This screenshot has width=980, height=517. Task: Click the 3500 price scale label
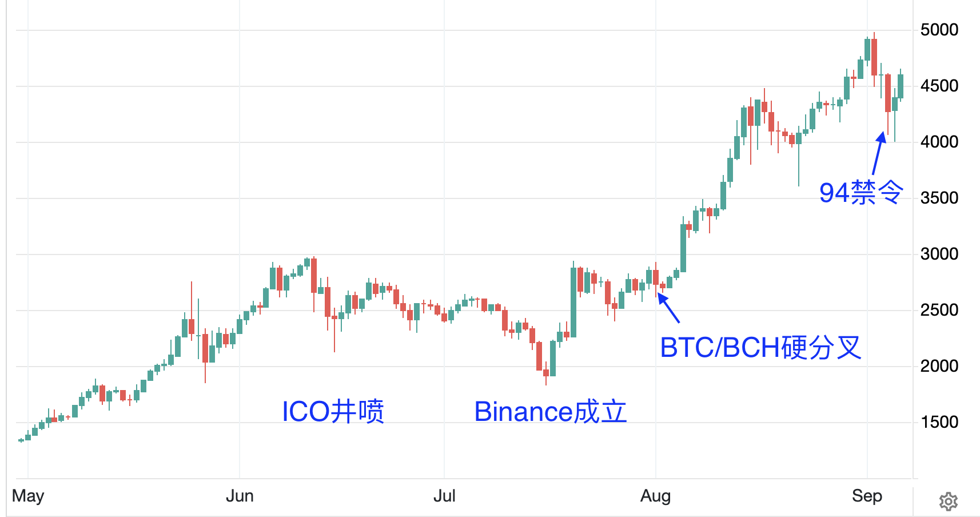pos(939,198)
